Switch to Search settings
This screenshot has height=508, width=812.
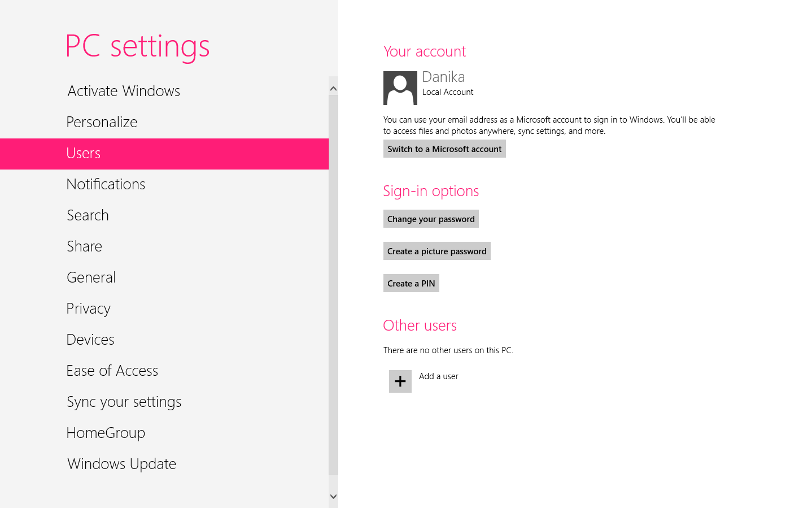[88, 215]
